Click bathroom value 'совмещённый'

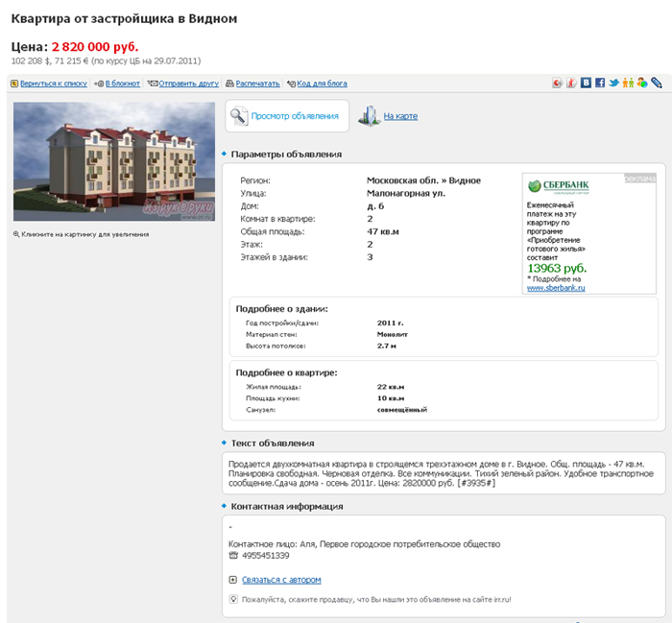(x=402, y=410)
